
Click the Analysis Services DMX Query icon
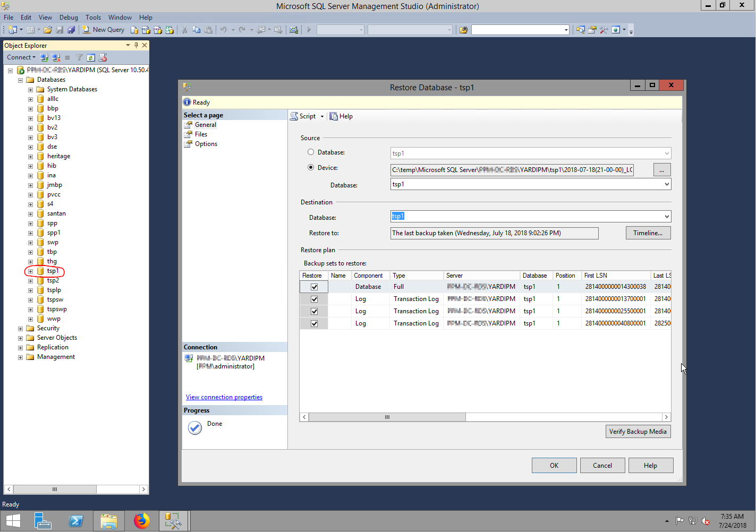click(158, 30)
